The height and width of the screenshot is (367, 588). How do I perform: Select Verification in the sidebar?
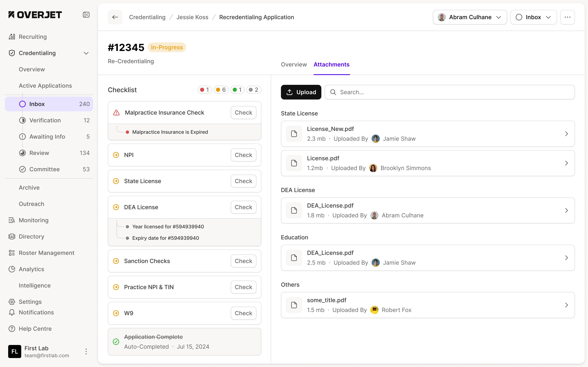[45, 120]
